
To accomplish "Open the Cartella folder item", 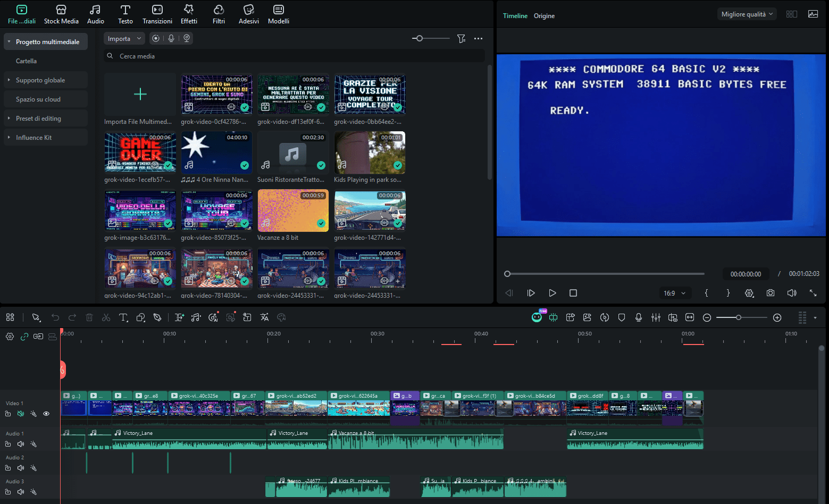I will pyautogui.click(x=26, y=61).
